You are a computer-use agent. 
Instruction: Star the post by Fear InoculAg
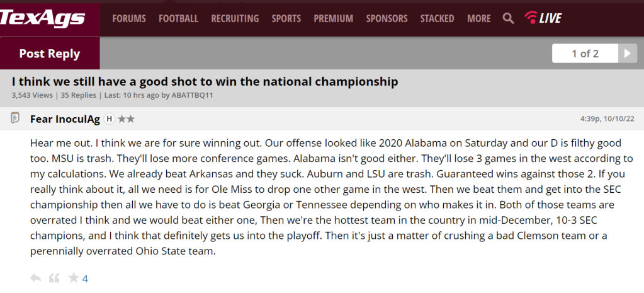point(74,278)
